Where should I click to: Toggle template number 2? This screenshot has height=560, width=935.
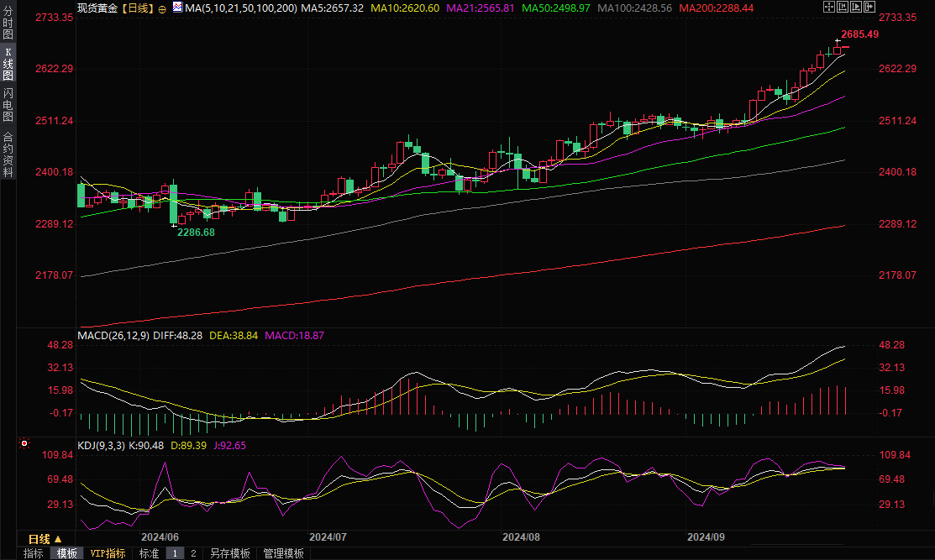coord(193,553)
